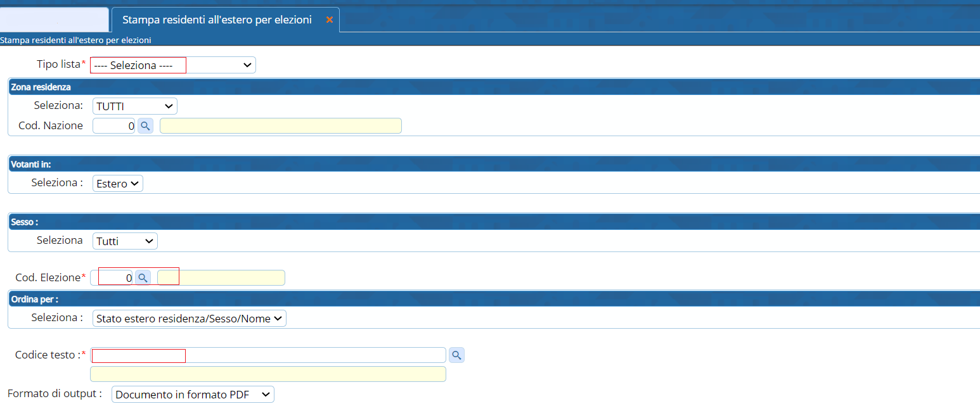Image resolution: width=980 pixels, height=406 pixels.
Task: Open the Votanti in Estero dropdown
Action: point(118,184)
